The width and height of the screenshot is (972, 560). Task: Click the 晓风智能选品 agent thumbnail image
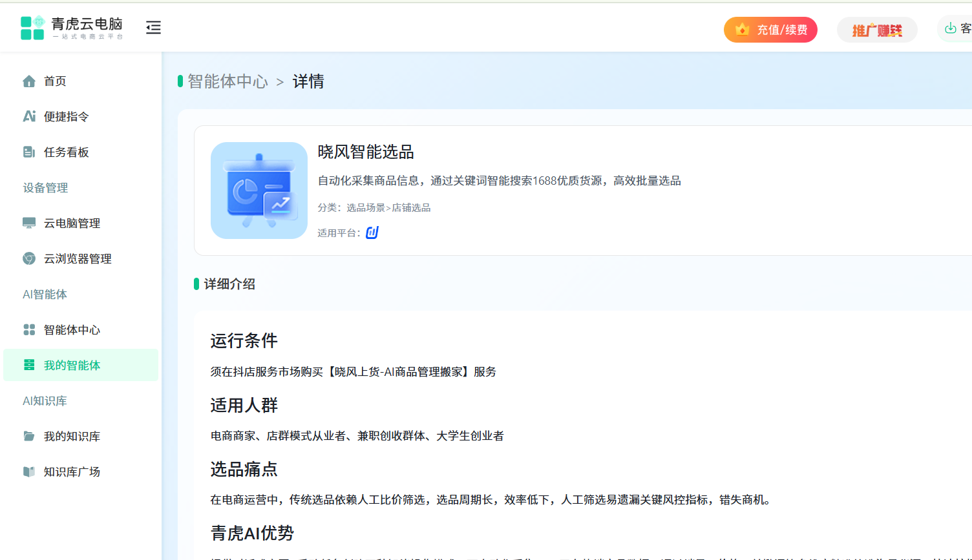point(259,191)
